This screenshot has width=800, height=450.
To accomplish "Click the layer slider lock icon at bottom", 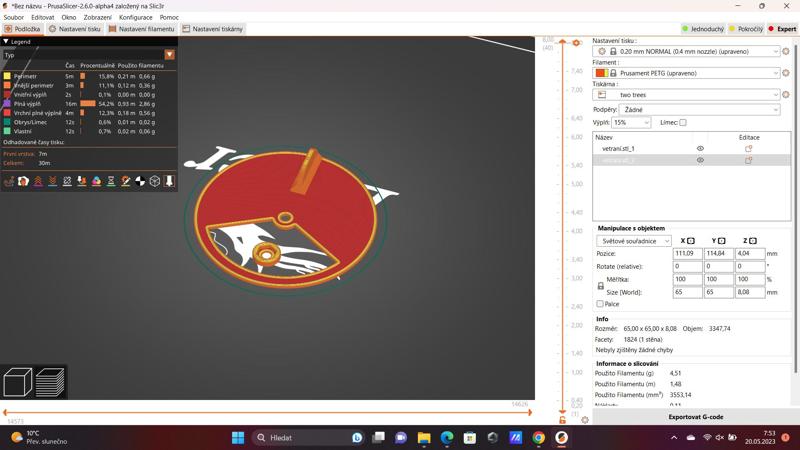I will [562, 420].
